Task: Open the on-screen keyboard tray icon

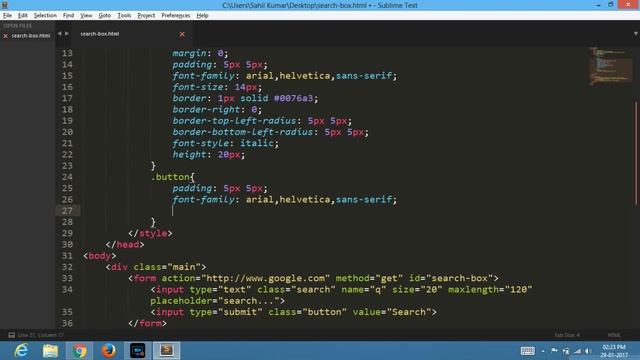Action: (x=527, y=351)
